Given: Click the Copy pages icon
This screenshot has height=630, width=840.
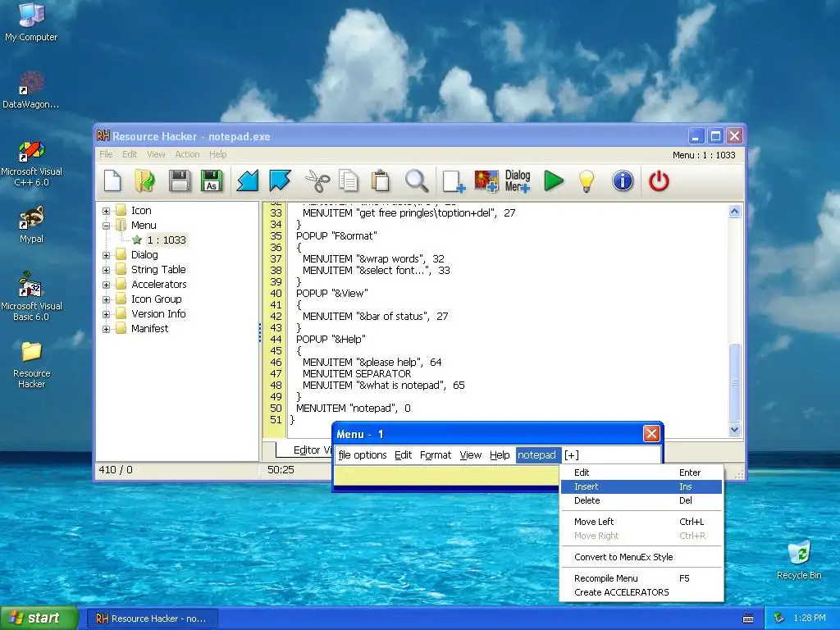Looking at the screenshot, I should (349, 180).
